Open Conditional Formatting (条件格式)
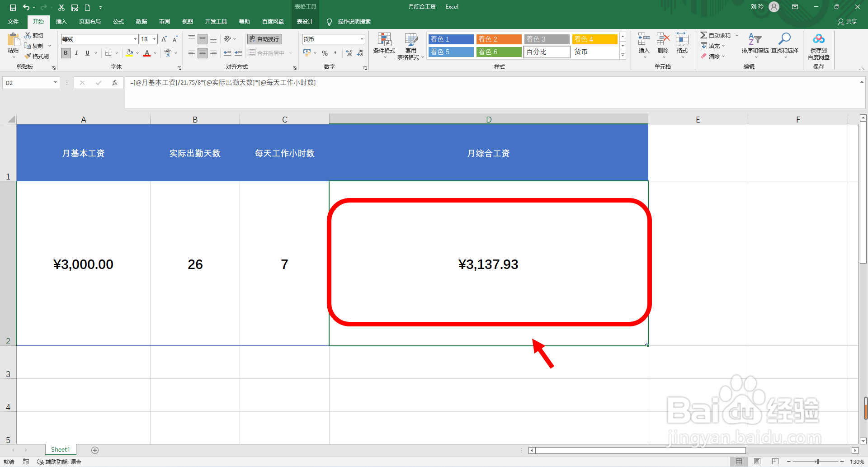 (x=384, y=45)
